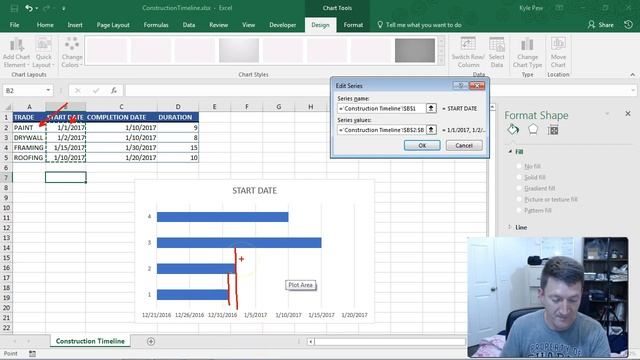Select the dark gray chart style thumbnail

pos(415,51)
